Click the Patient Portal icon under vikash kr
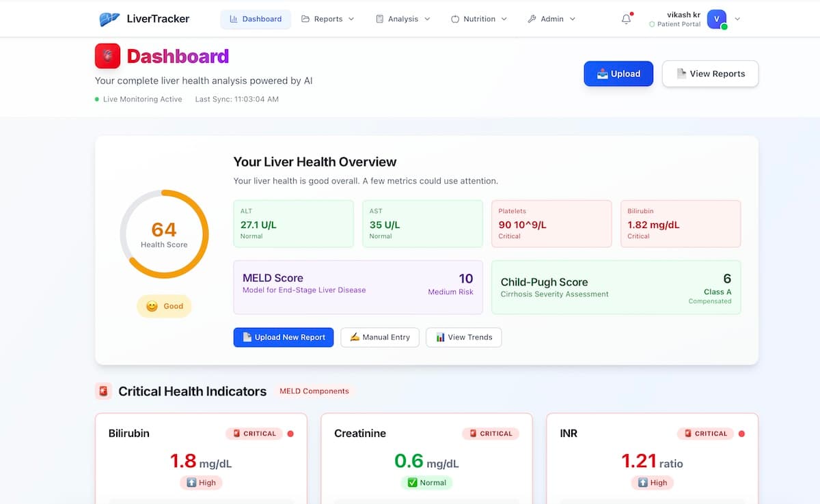The width and height of the screenshot is (820, 504). (652, 24)
